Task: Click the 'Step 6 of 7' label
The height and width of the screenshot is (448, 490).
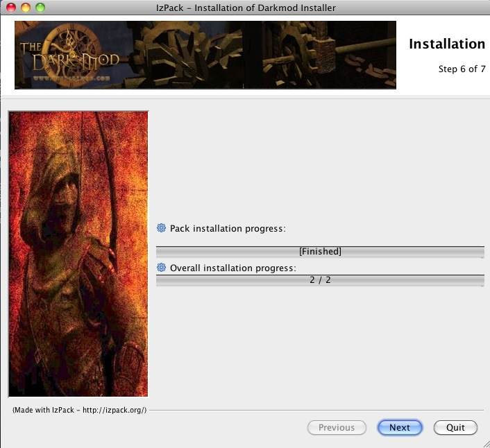Action: click(462, 69)
